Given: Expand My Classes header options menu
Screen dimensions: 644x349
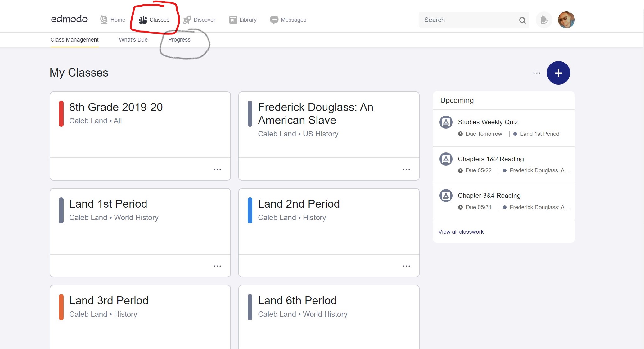Looking at the screenshot, I should (537, 73).
